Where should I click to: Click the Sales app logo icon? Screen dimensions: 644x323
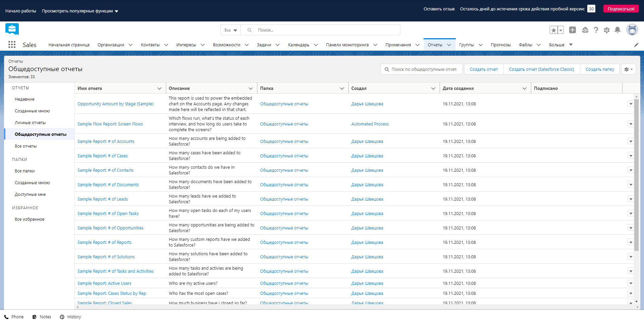pyautogui.click(x=12, y=30)
